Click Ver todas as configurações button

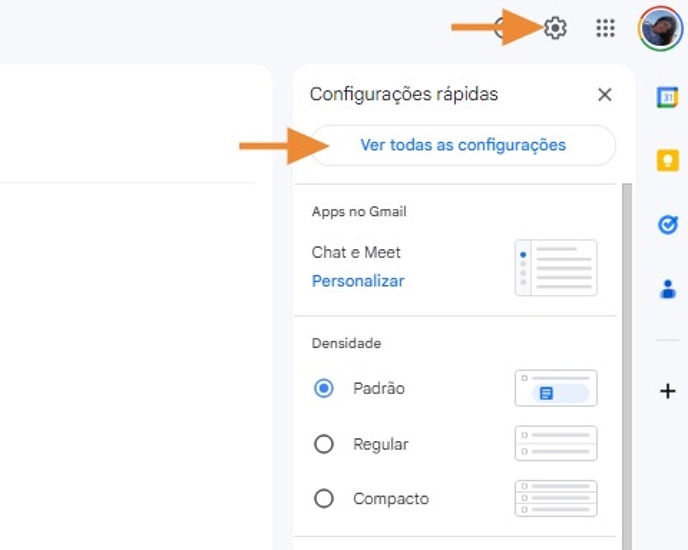[463, 145]
